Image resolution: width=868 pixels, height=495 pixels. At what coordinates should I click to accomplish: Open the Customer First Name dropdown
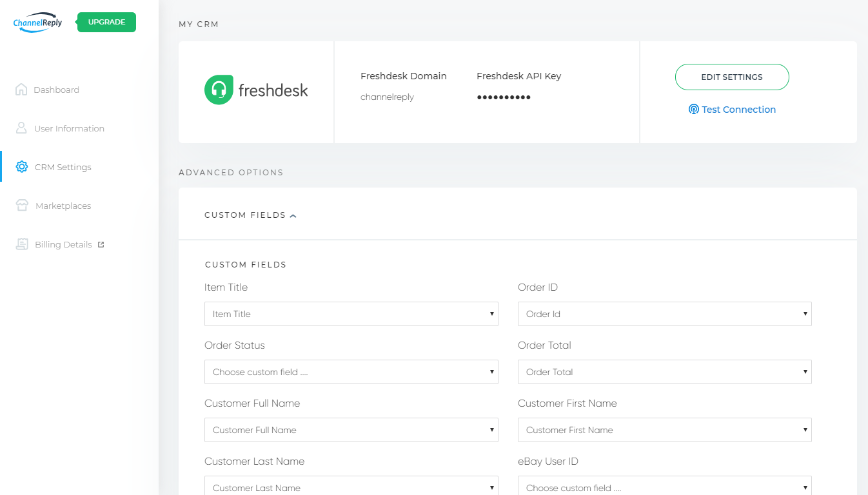tap(665, 430)
